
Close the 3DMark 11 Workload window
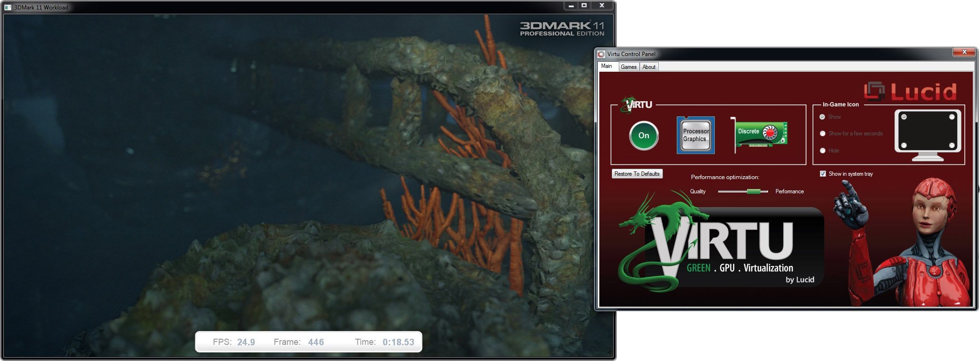[x=602, y=6]
